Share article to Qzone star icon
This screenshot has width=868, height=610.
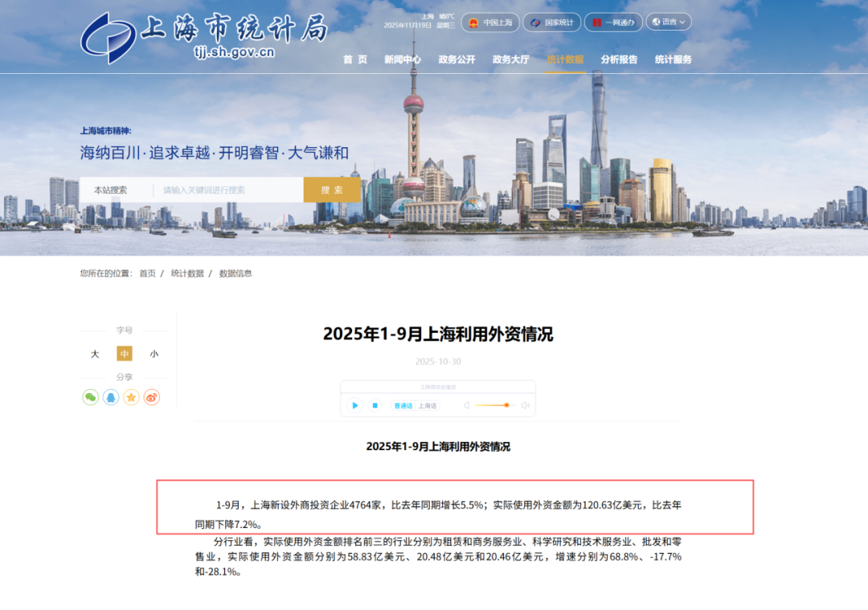click(x=131, y=397)
